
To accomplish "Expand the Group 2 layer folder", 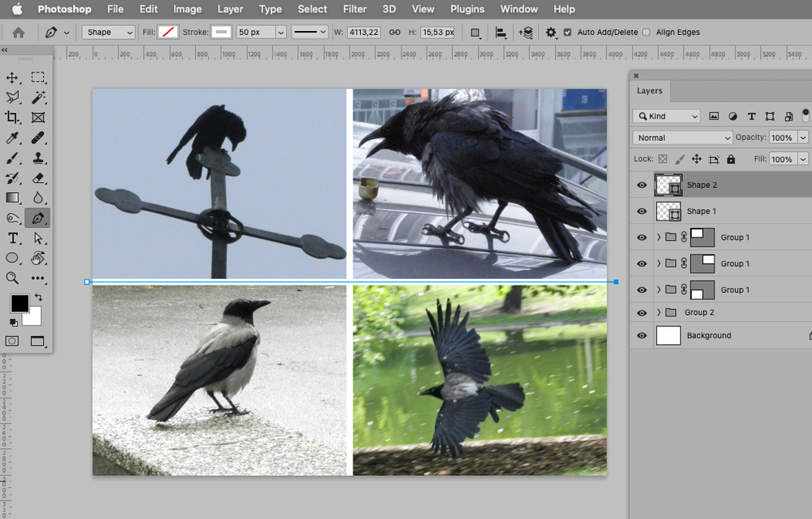I will tap(658, 312).
